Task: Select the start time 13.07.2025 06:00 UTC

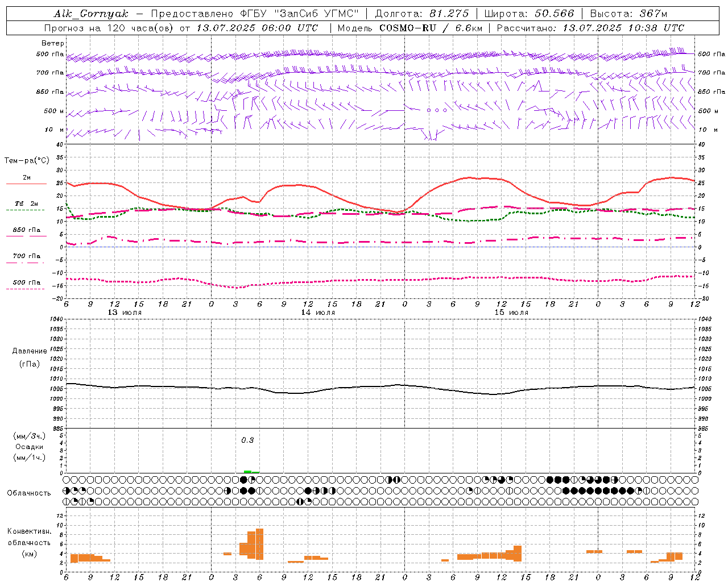Action: 257,28
